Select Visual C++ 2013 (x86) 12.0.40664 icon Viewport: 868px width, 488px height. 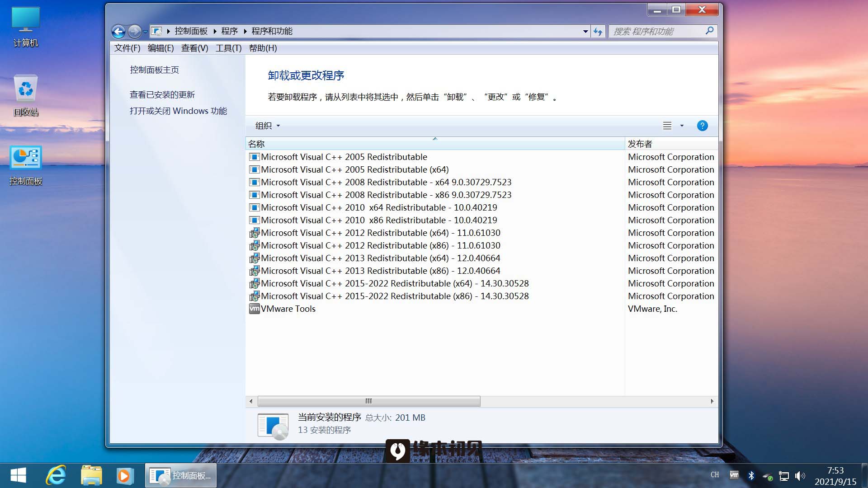[x=255, y=271]
